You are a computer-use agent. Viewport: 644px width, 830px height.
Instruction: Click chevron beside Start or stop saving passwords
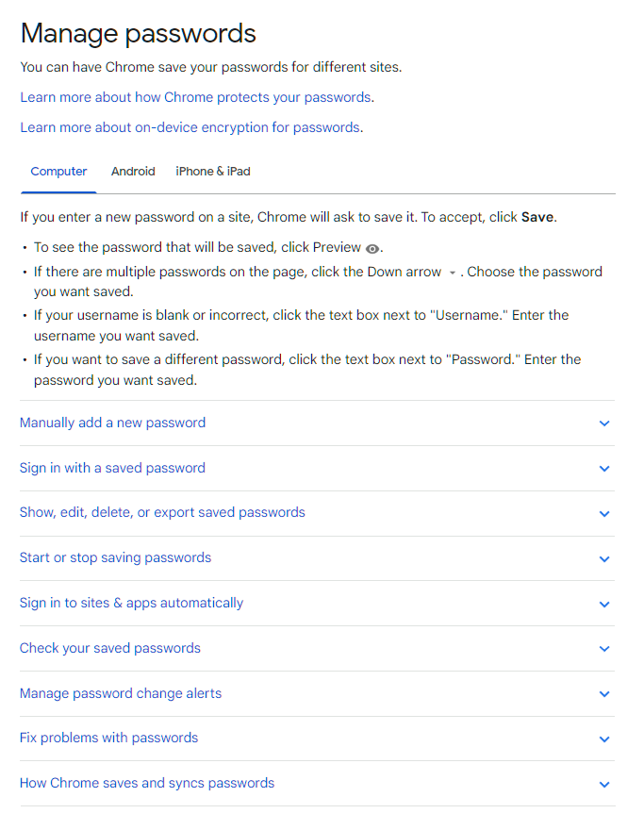[x=604, y=558]
